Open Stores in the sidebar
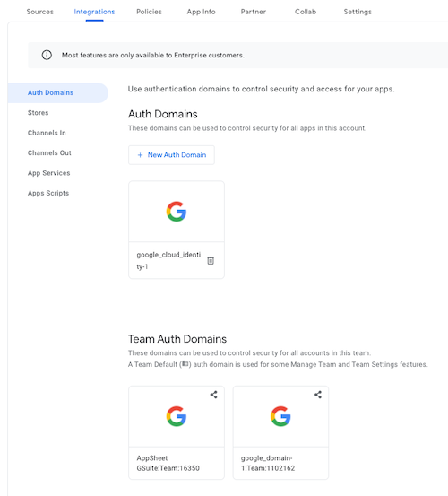 (x=39, y=113)
